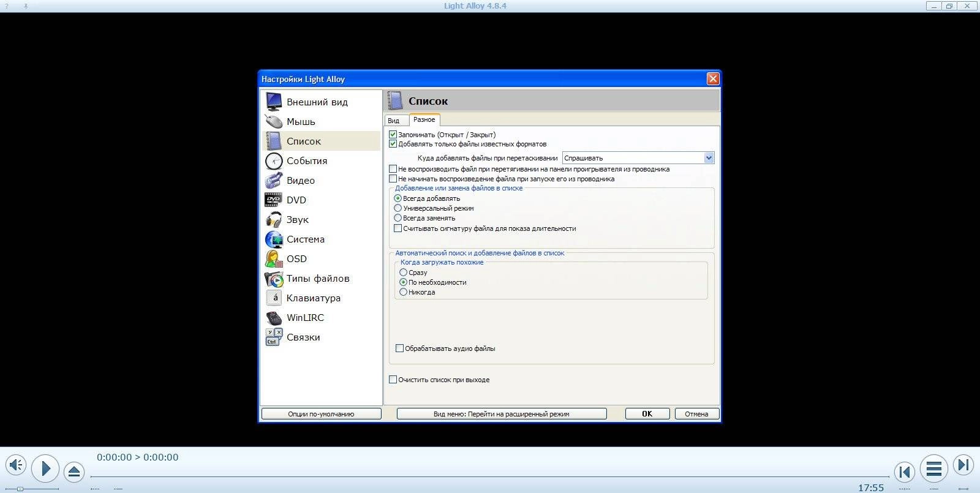This screenshot has width=980, height=493.
Task: Show the playlist via list button
Action: tap(933, 469)
